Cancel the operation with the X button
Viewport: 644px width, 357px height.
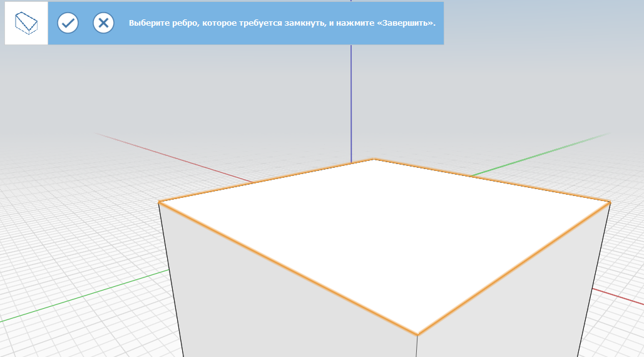(x=103, y=23)
